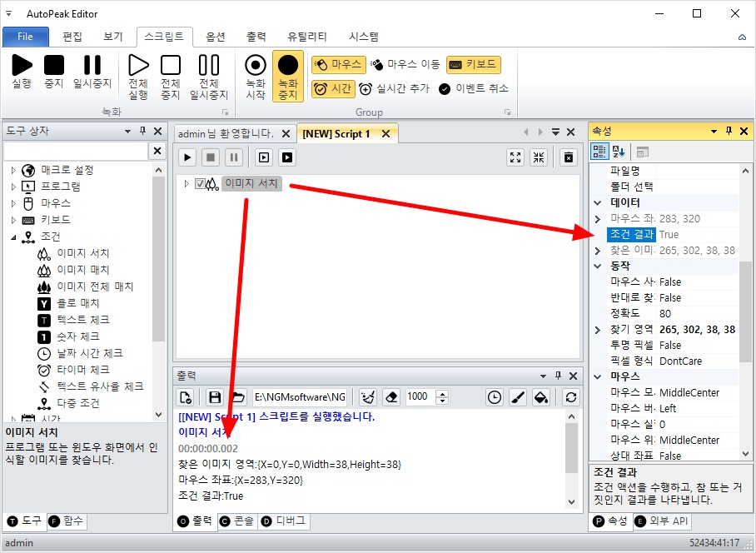
Task: Expand the 매크로 설정 tree node
Action: point(13,170)
